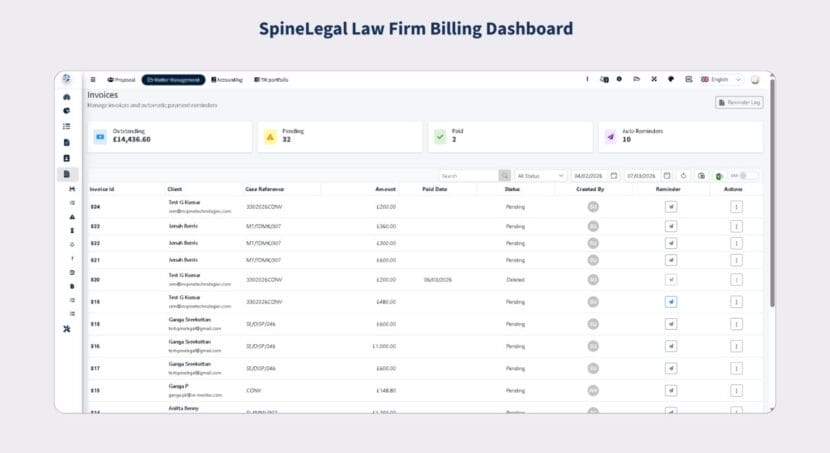Open actions menu for the Deleted invoice

point(736,279)
